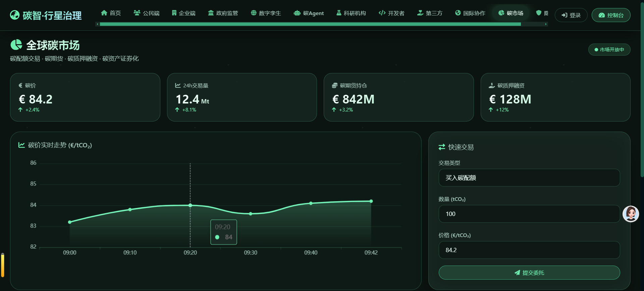
Task: Switch to 政府监管 section
Action: coord(223,13)
